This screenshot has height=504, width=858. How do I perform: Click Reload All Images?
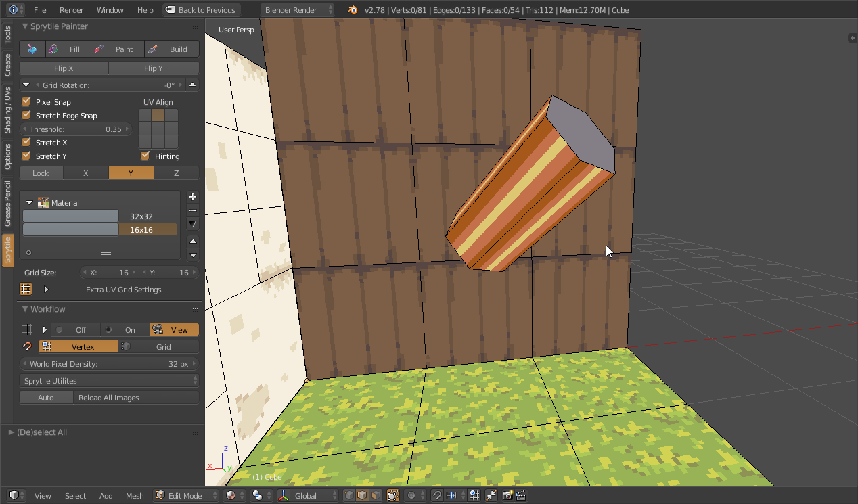point(136,398)
